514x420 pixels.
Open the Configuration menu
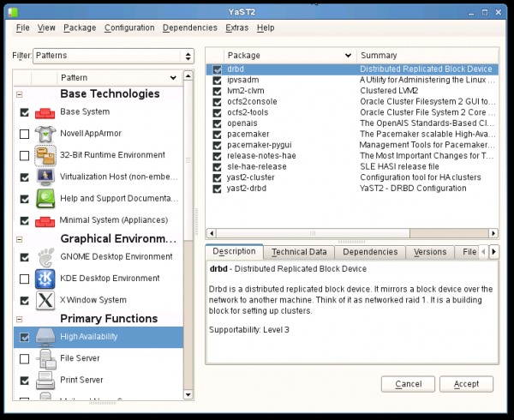[129, 28]
